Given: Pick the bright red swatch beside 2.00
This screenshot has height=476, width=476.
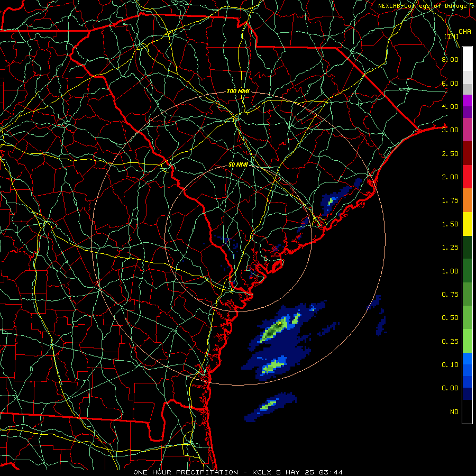Looking at the screenshot, I should [x=467, y=177].
